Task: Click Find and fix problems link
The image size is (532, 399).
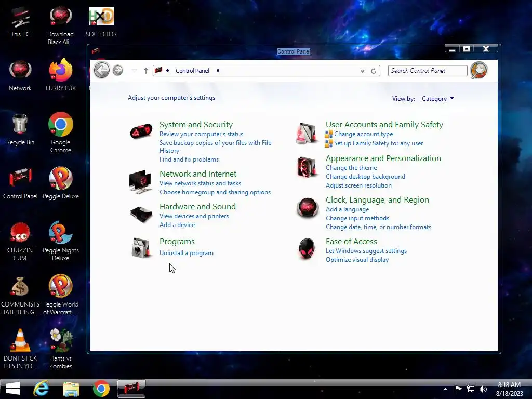Action: point(189,159)
